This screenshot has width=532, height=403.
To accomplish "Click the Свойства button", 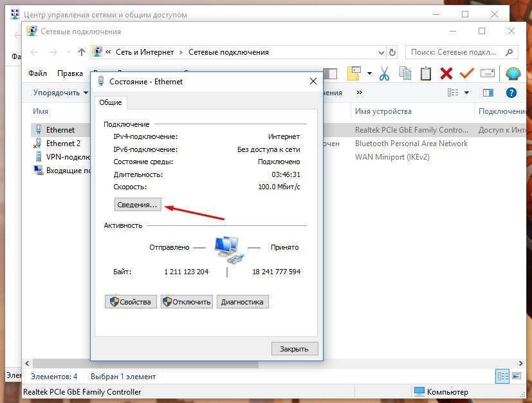I will [131, 302].
